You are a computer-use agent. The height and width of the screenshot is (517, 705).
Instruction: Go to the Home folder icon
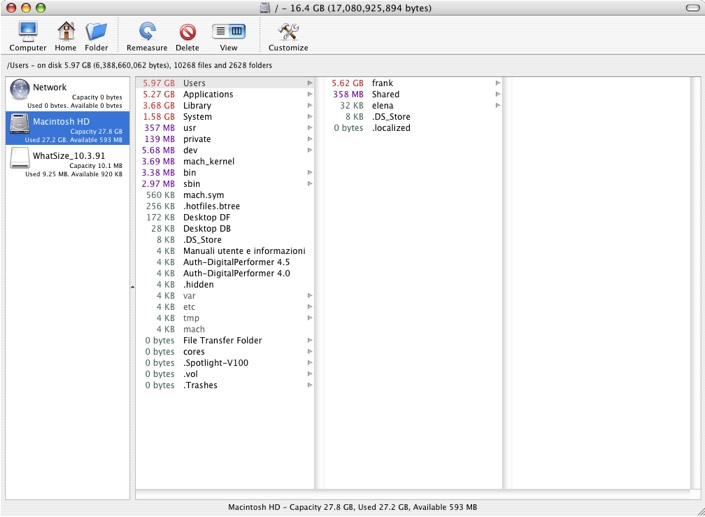point(66,31)
